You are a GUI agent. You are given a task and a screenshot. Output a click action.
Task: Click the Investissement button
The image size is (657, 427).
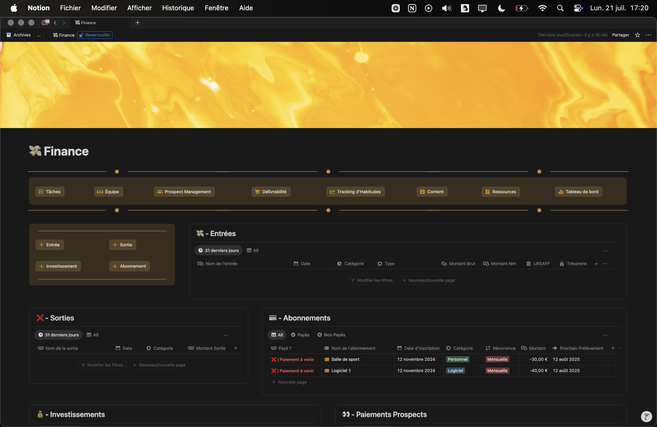coord(58,266)
